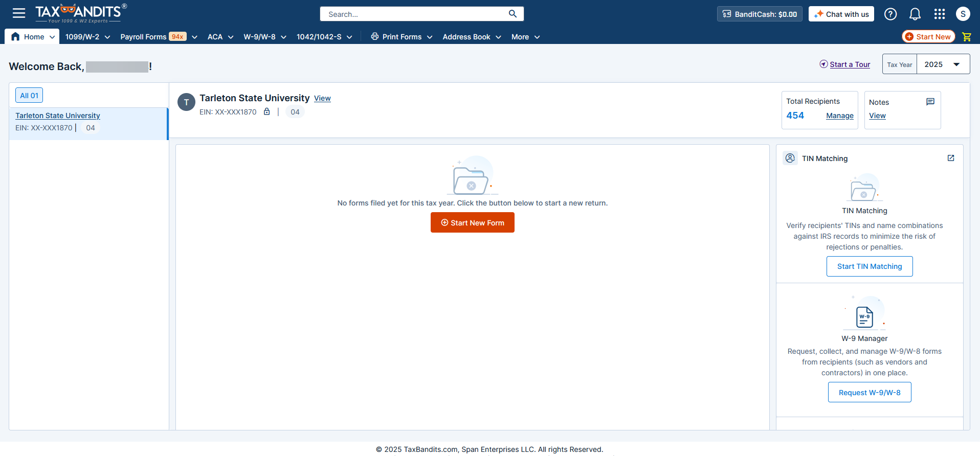Open the help question mark icon
The height and width of the screenshot is (456, 980).
(x=890, y=14)
